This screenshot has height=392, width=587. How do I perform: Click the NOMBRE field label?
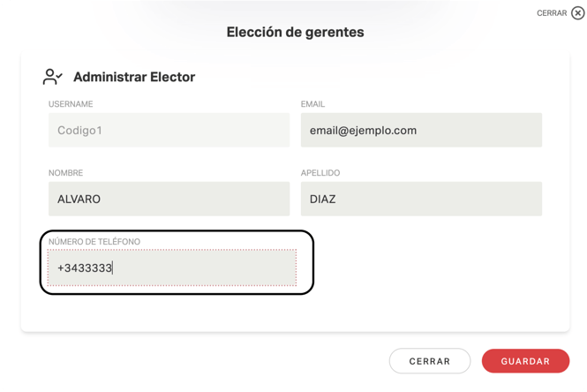pos(66,173)
